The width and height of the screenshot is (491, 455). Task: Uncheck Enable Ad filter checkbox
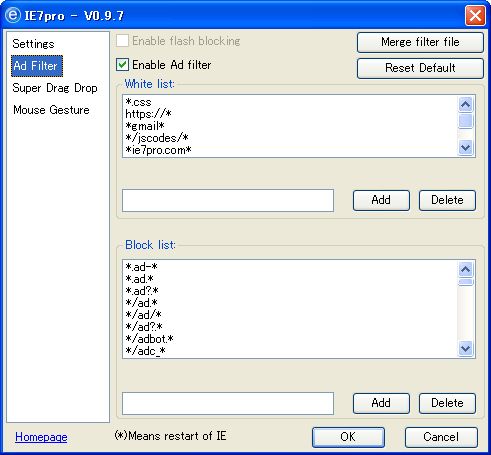122,65
